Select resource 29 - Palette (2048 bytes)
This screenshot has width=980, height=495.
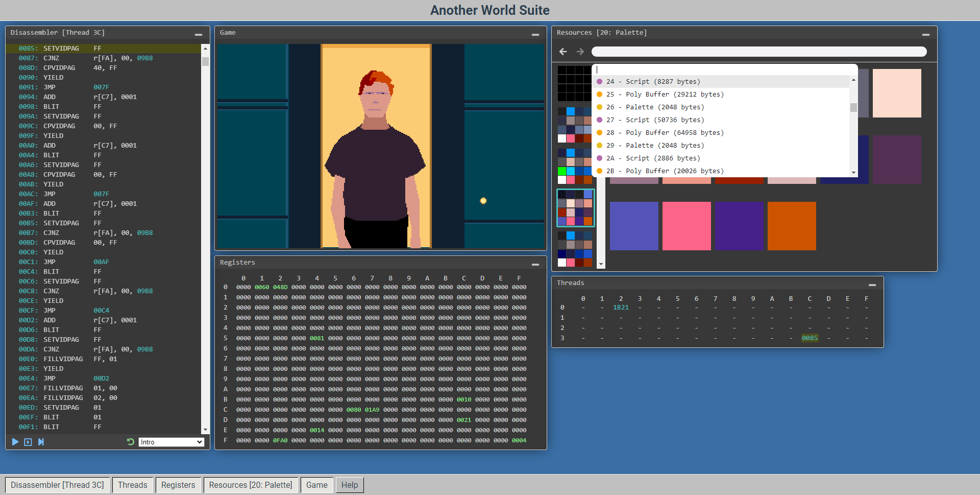pos(721,146)
